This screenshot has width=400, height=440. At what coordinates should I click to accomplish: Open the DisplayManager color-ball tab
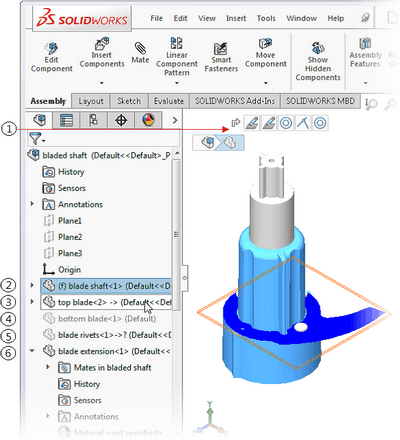click(x=148, y=120)
